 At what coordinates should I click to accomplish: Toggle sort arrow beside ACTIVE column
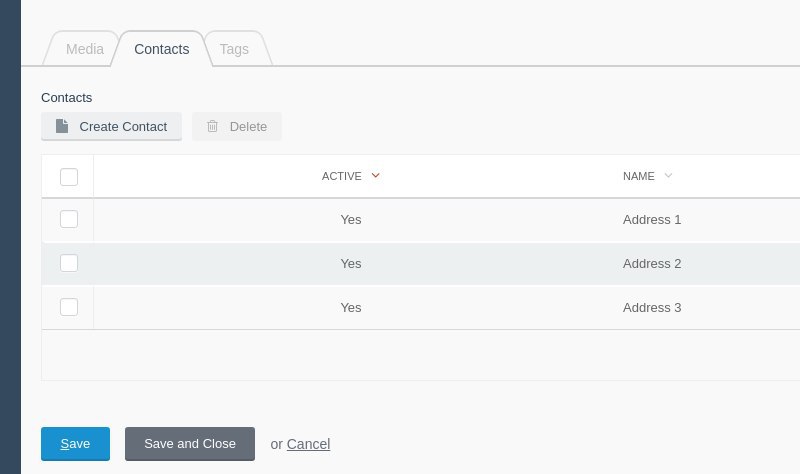click(x=376, y=176)
